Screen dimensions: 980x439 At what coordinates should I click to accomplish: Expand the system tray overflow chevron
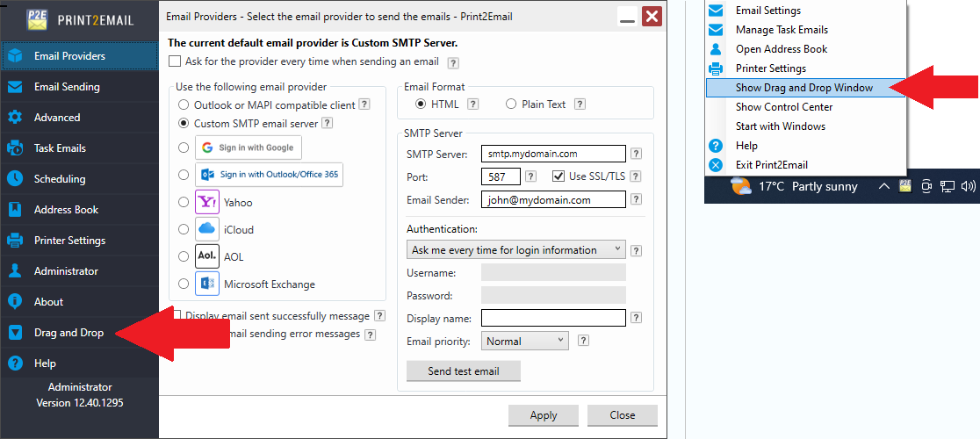(x=883, y=187)
